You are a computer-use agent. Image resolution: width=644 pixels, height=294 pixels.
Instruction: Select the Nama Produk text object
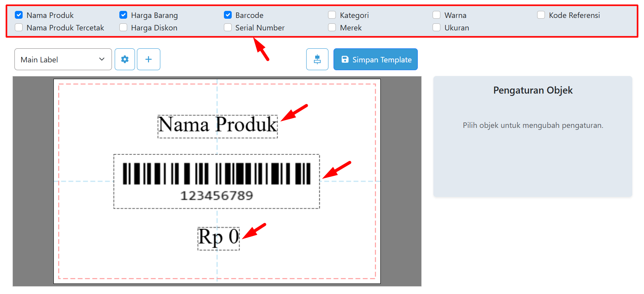tap(218, 126)
